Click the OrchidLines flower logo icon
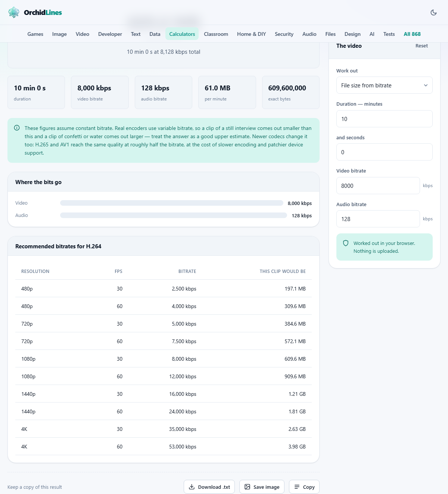Image resolution: width=448 pixels, height=494 pixels. [x=14, y=12]
